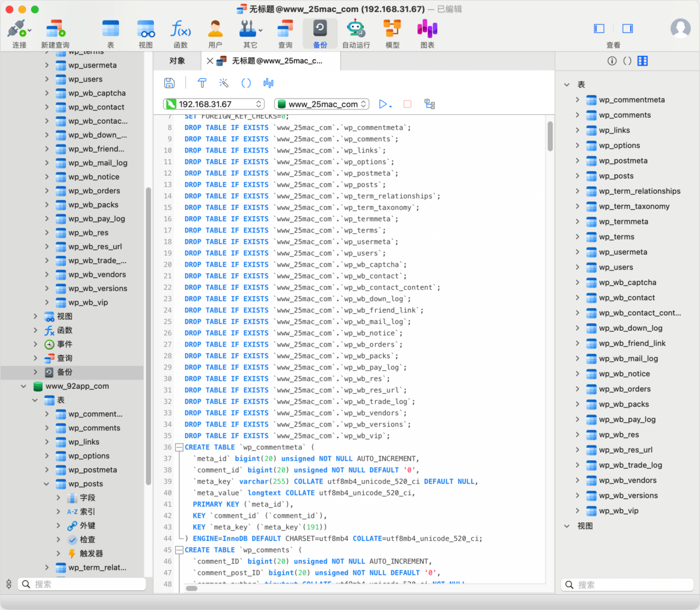This screenshot has width=700, height=610.
Task: Click the Run query play button
Action: coord(383,104)
